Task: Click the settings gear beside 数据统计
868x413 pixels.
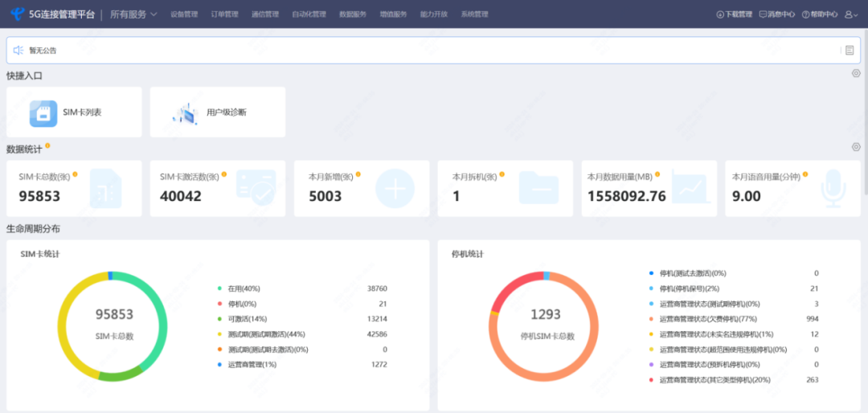Action: coord(856,147)
